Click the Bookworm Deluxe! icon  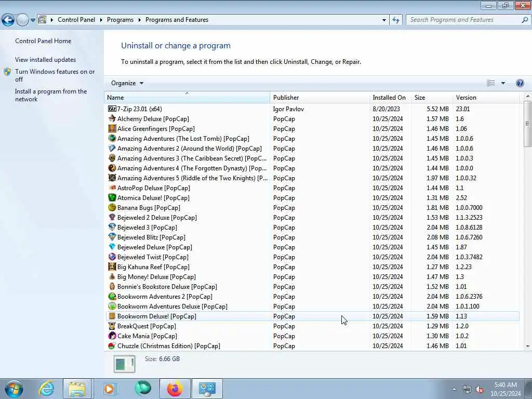tap(112, 316)
